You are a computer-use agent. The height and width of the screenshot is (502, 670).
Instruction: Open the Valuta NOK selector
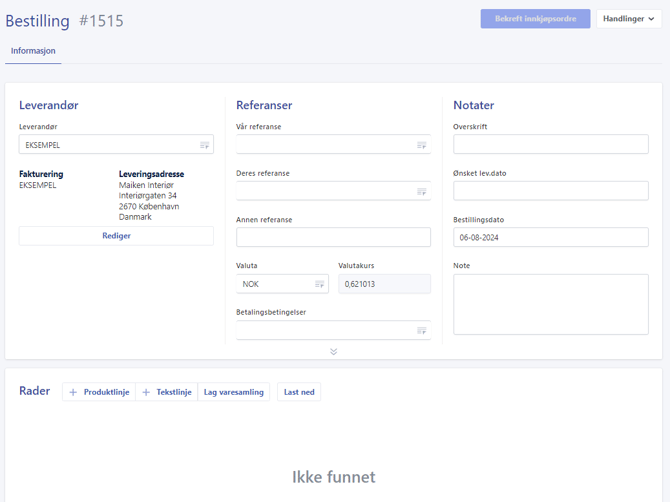click(x=282, y=284)
